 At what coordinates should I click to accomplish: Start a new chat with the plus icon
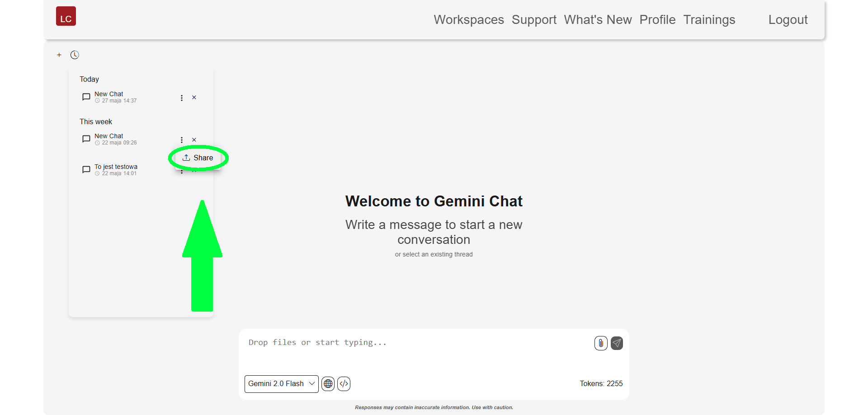(x=59, y=55)
